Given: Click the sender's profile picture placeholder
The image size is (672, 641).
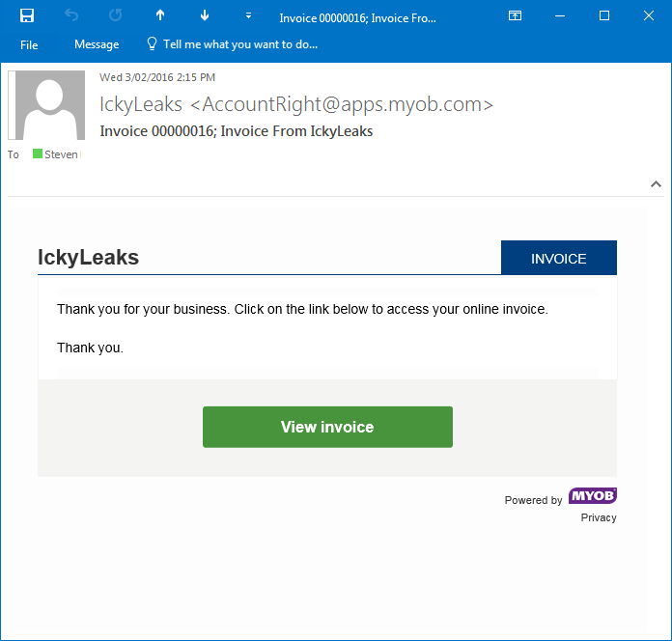Looking at the screenshot, I should pyautogui.click(x=48, y=105).
